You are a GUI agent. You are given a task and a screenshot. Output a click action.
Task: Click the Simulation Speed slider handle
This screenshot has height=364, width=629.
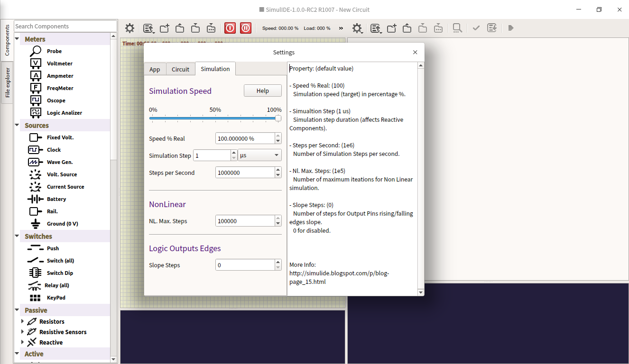click(x=278, y=118)
